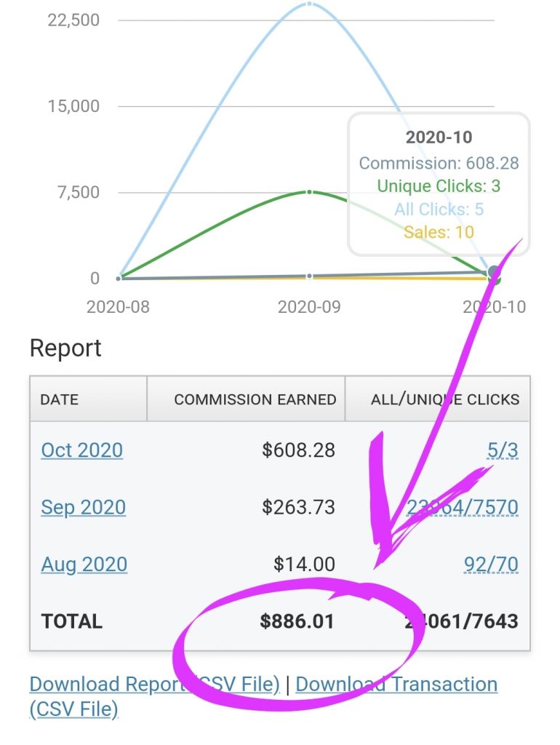Click the DATE column header
This screenshot has height=745, width=560.
(x=88, y=399)
